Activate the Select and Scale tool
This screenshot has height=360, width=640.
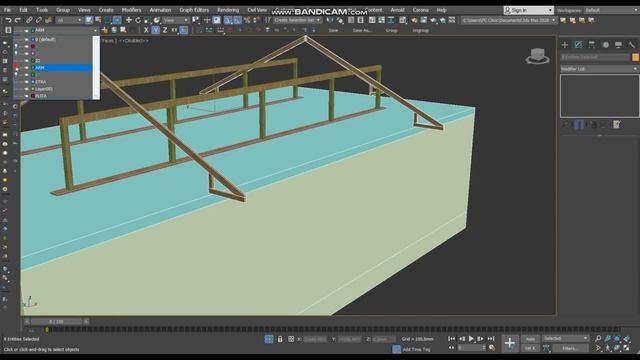pyautogui.click(x=147, y=20)
